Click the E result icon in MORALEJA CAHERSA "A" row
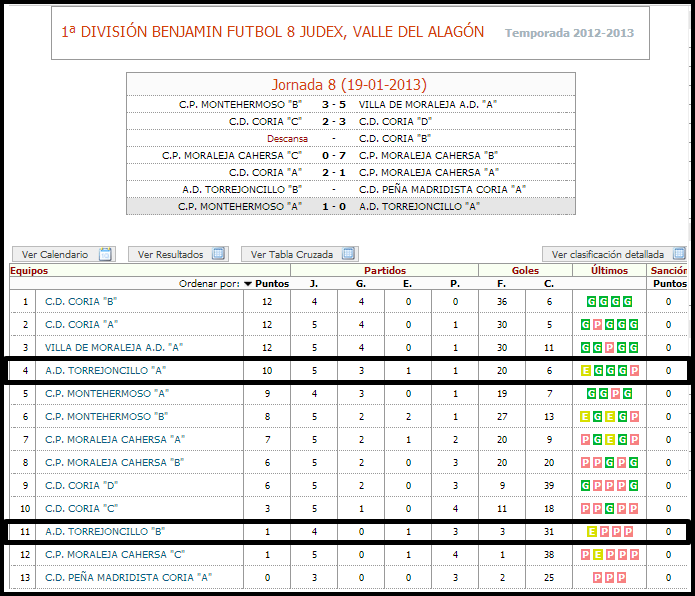The image size is (695, 596). [x=610, y=440]
